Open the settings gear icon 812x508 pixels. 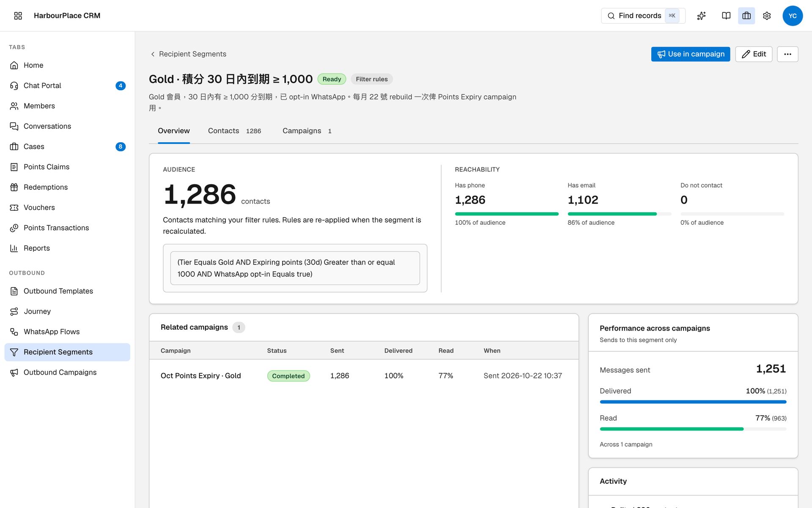click(x=767, y=16)
